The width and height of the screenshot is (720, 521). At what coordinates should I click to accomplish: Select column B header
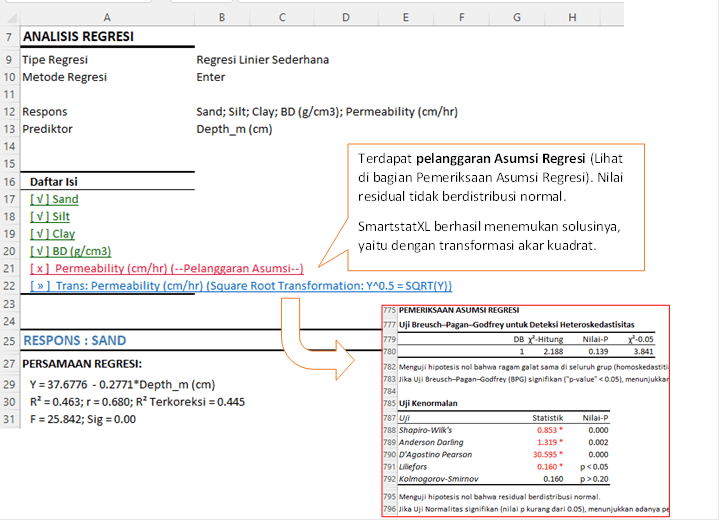pos(221,17)
